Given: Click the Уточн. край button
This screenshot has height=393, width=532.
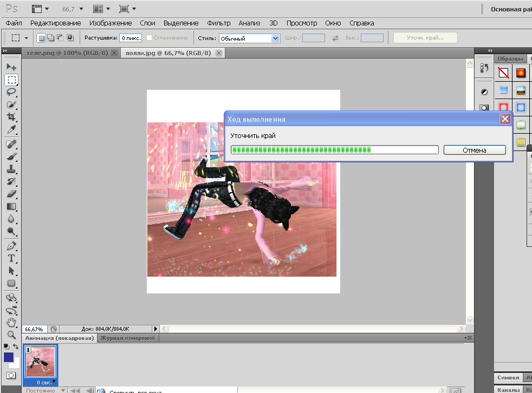Looking at the screenshot, I should (425, 38).
